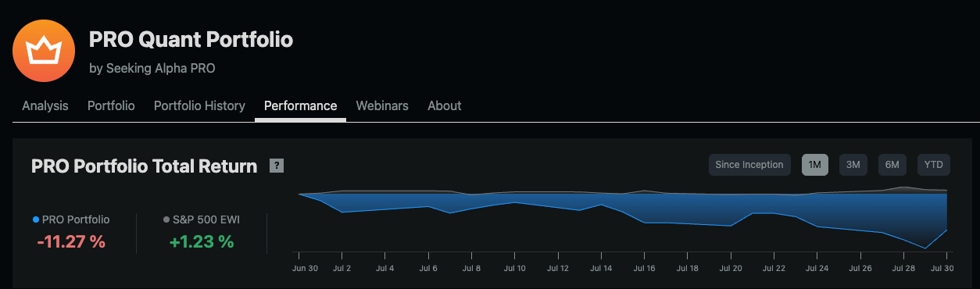This screenshot has width=980, height=289.
Task: Click the Jul 24 axis label
Action: click(x=817, y=268)
